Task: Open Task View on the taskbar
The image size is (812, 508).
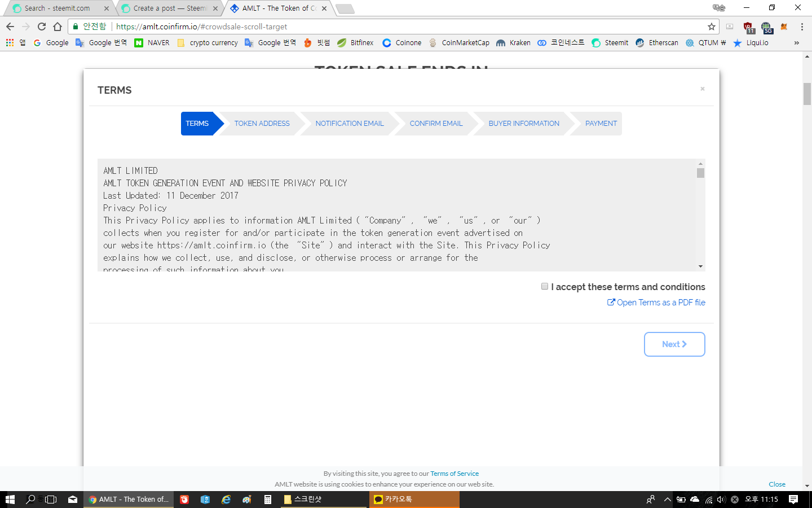Action: tap(51, 500)
